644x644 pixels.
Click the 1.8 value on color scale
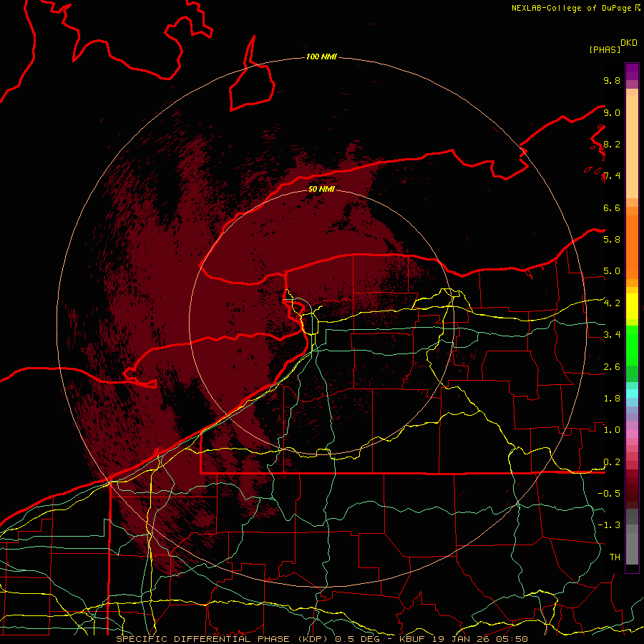612,399
